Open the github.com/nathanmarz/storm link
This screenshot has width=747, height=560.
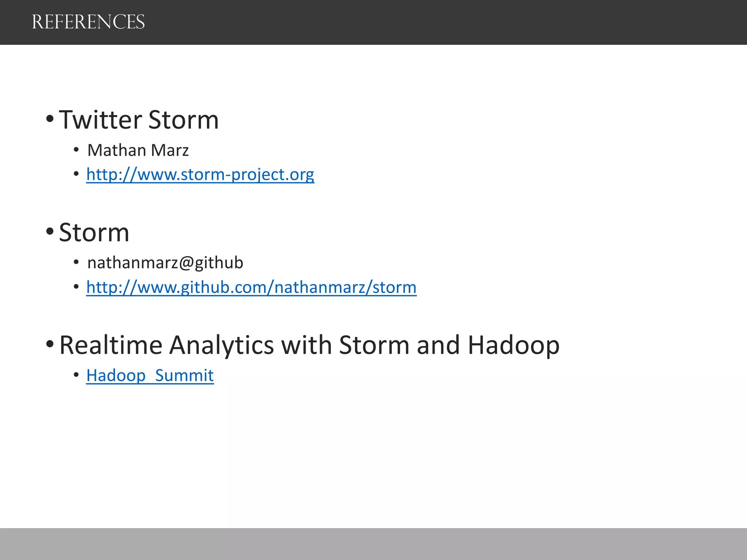(251, 287)
